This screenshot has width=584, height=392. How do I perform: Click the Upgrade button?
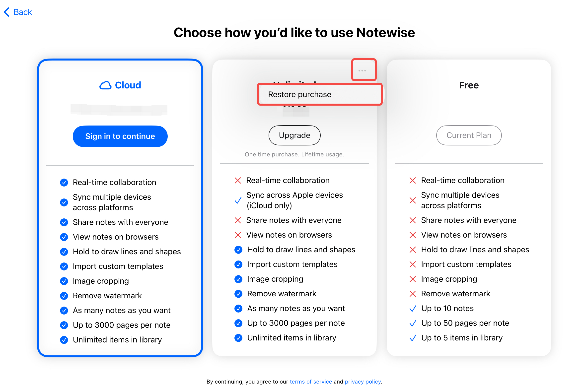click(294, 135)
